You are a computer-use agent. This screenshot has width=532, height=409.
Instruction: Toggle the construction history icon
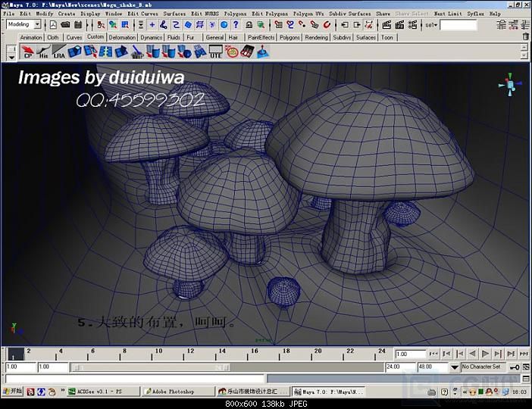369,24
